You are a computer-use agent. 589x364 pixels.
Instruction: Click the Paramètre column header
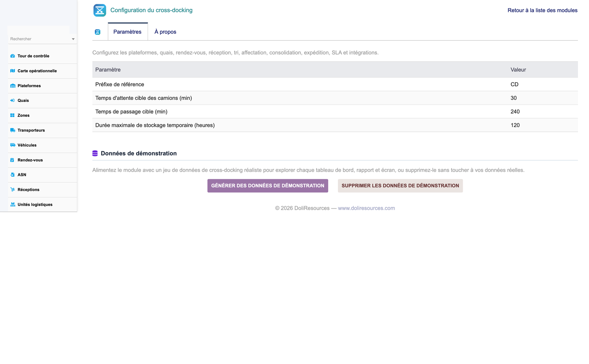click(108, 70)
